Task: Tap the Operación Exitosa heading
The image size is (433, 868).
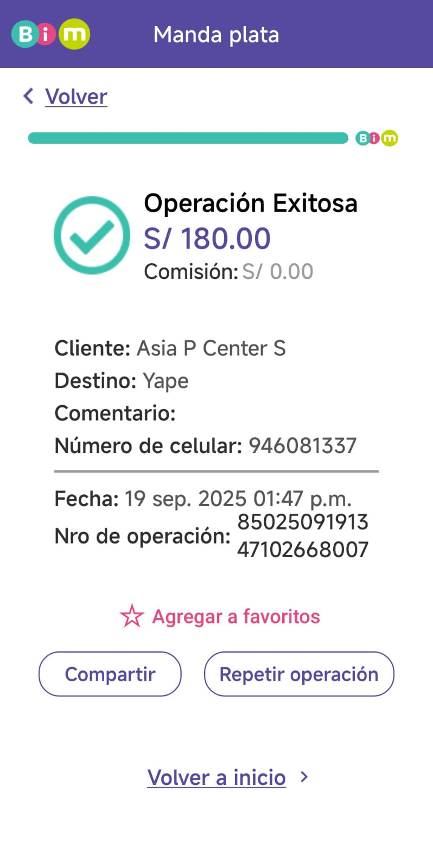Action: coord(250,203)
